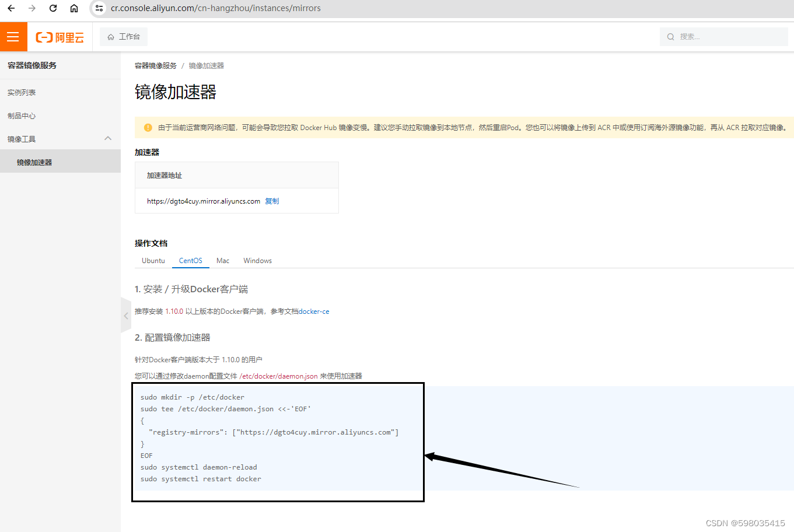Click the magnifier search icon
The image size is (794, 532).
671,37
